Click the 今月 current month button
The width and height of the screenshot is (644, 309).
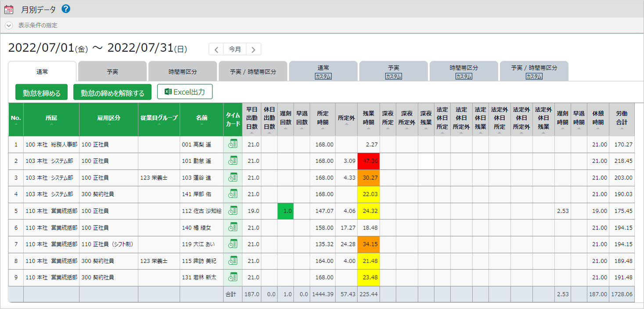[235, 49]
